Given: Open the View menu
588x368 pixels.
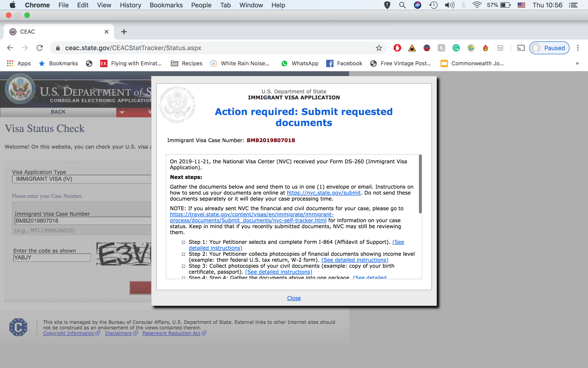Looking at the screenshot, I should coord(104,5).
